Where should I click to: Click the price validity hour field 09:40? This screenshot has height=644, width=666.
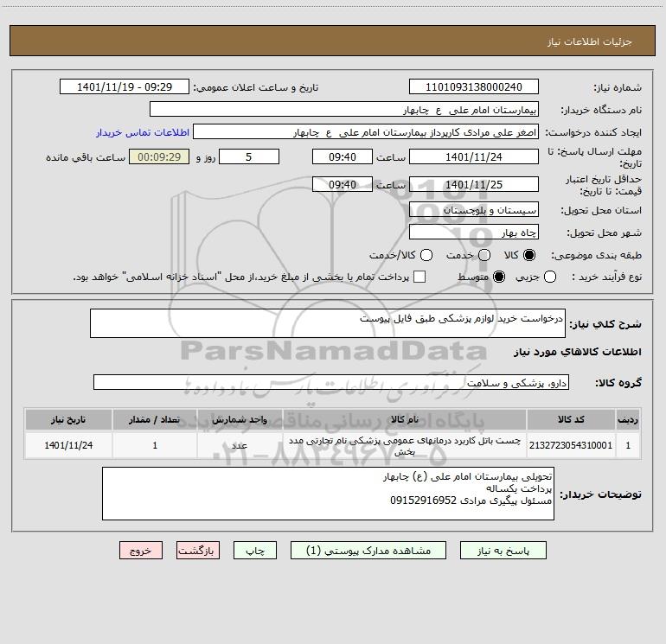pos(343,184)
